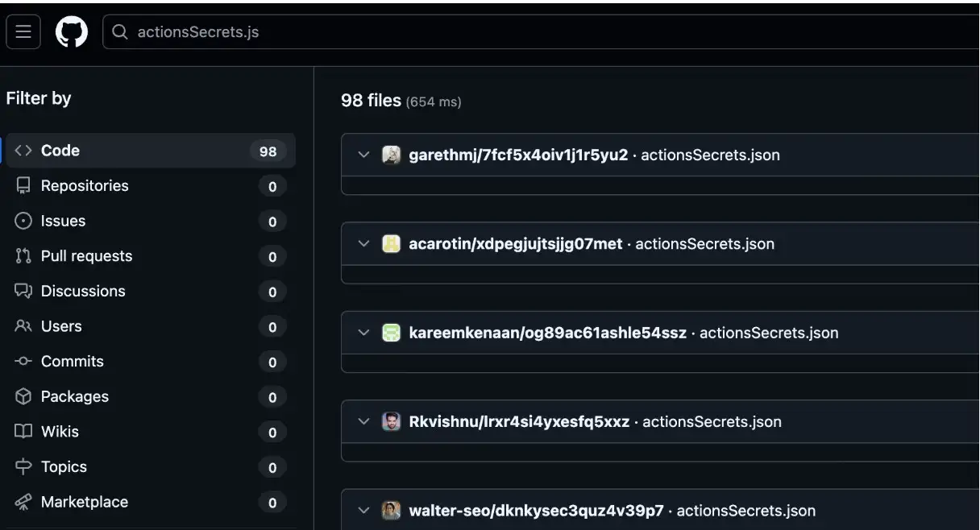This screenshot has height=530, width=980.
Task: Click the Issues filter icon
Action: [x=23, y=221]
